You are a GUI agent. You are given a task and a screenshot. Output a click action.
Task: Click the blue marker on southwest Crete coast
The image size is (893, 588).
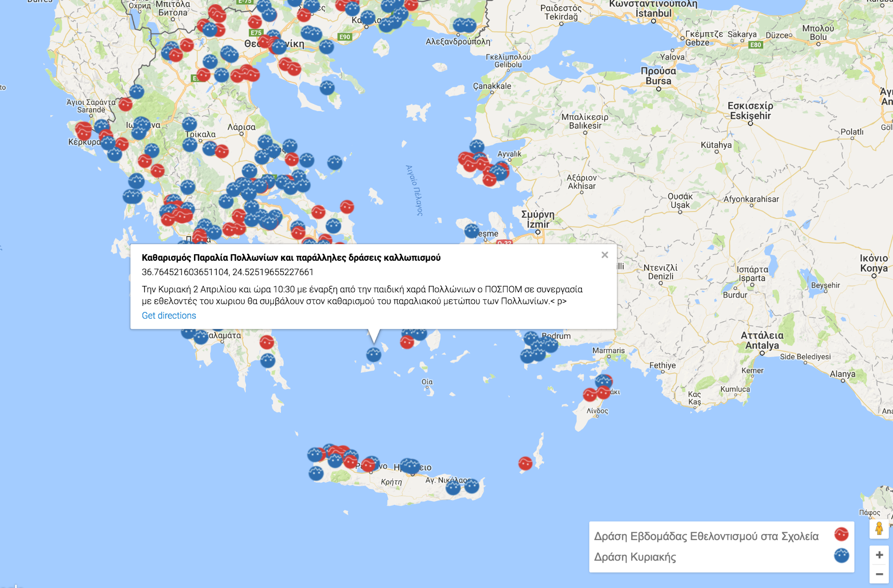point(316,473)
